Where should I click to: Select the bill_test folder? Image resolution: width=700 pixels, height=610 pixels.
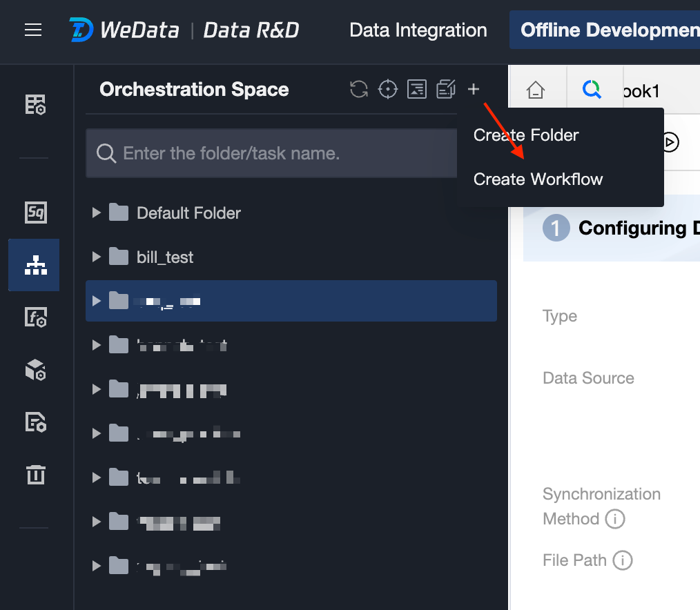[165, 257]
